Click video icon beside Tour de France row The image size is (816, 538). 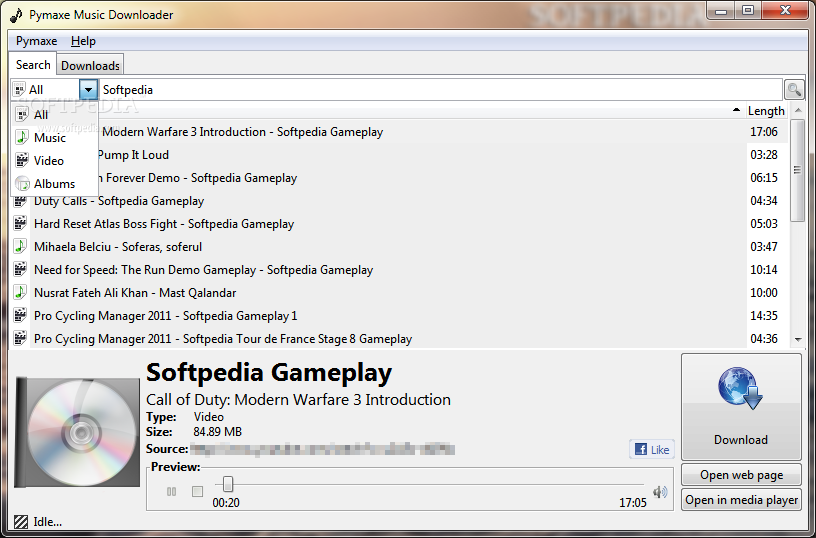(x=20, y=338)
